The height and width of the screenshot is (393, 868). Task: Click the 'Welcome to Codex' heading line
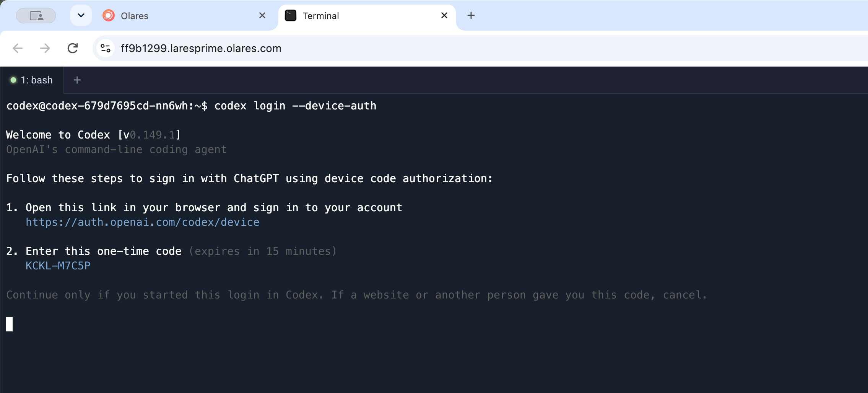pos(93,135)
